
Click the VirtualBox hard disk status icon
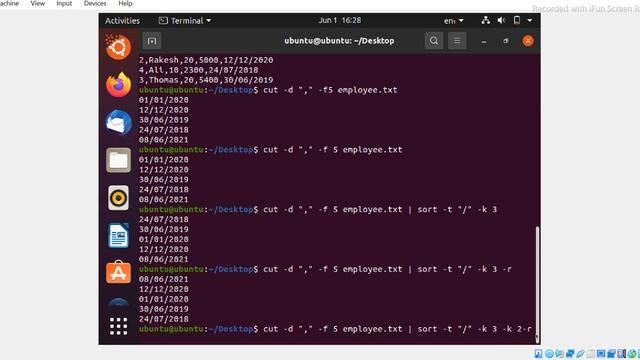coord(538,353)
